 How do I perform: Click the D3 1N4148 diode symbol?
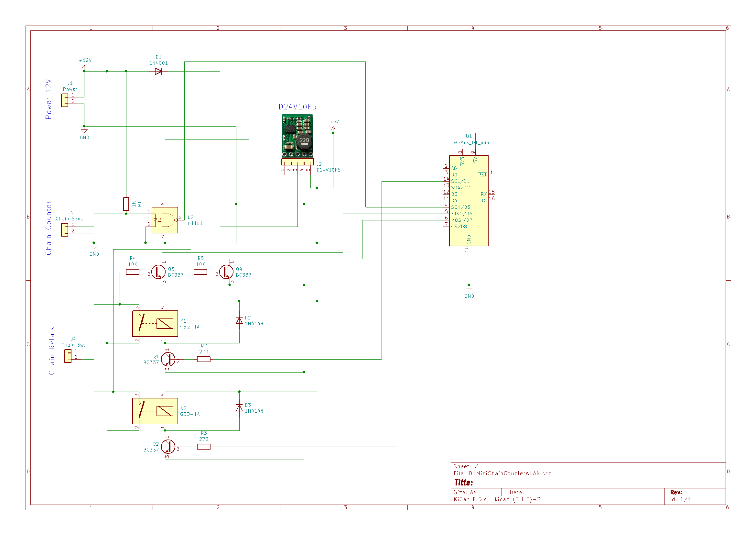(239, 408)
